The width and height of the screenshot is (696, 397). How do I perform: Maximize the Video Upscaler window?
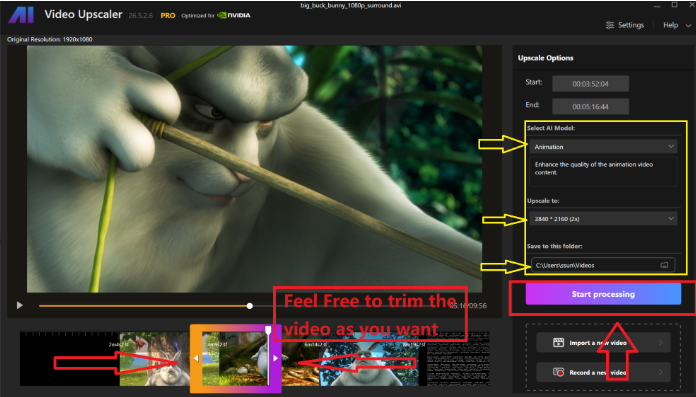pyautogui.click(x=674, y=5)
